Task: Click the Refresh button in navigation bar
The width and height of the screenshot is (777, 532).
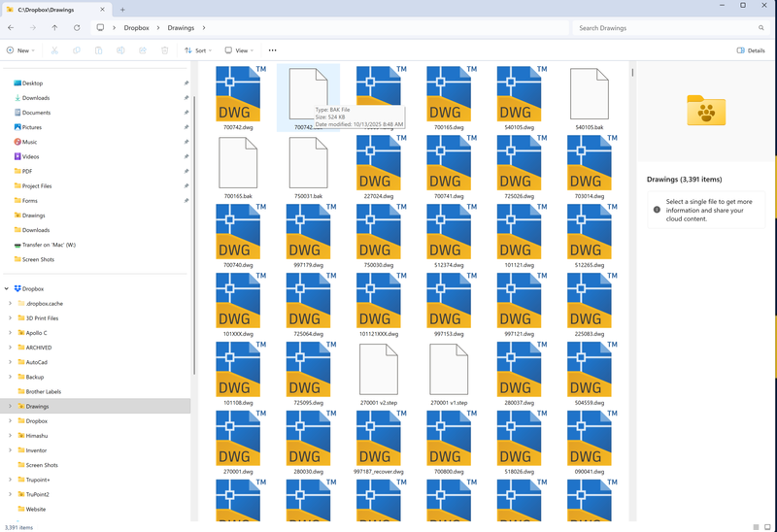Action: (77, 27)
